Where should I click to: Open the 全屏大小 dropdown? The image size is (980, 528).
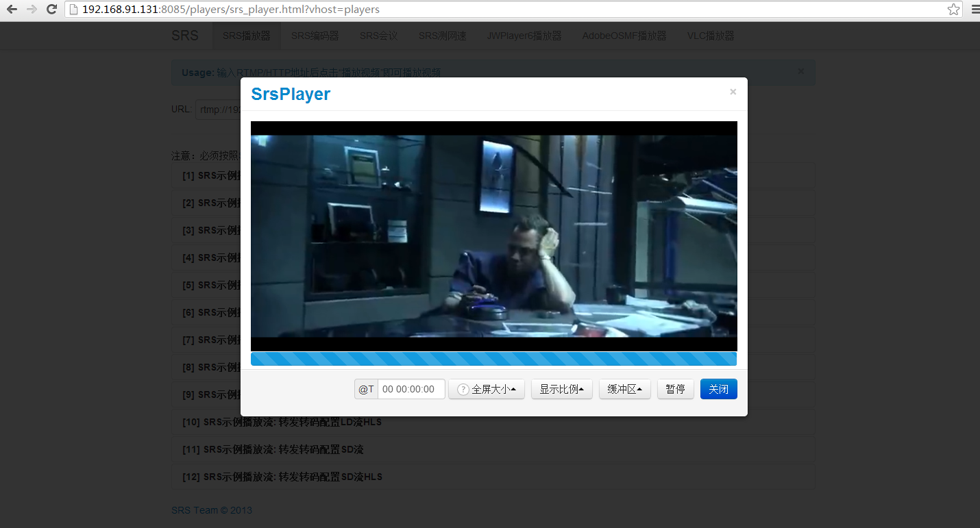coord(487,389)
